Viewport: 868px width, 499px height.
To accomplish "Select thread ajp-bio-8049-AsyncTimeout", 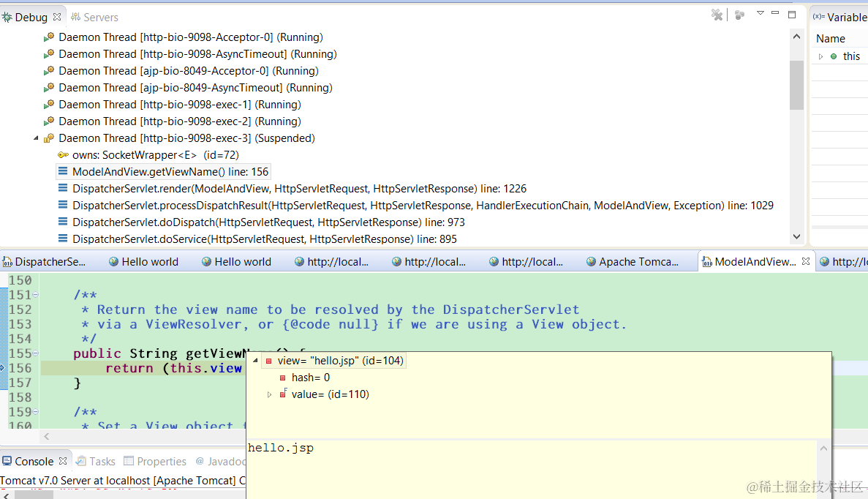I will pos(195,88).
